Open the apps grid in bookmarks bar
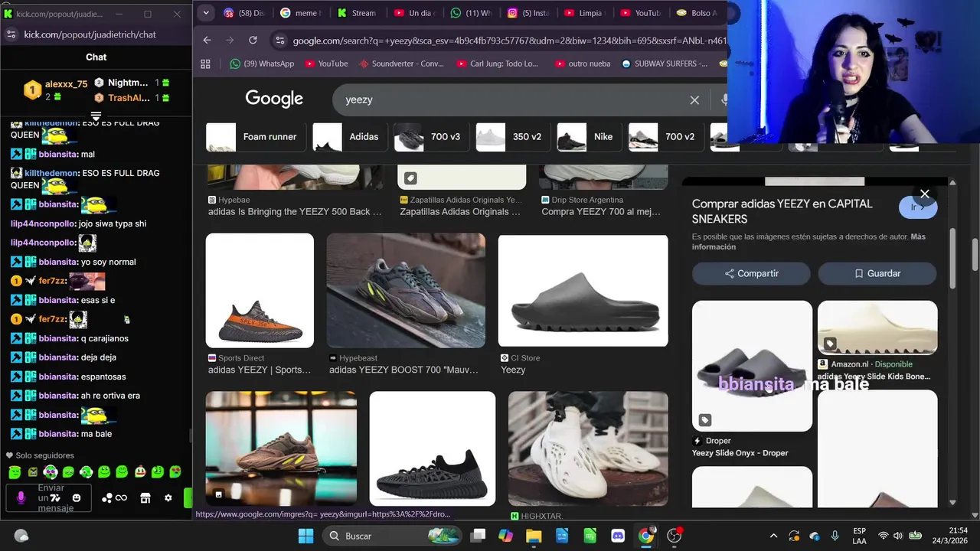 [205, 64]
